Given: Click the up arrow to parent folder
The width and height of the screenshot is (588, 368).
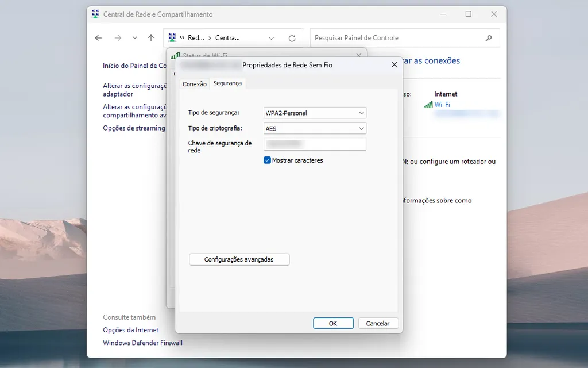Looking at the screenshot, I should pos(151,38).
